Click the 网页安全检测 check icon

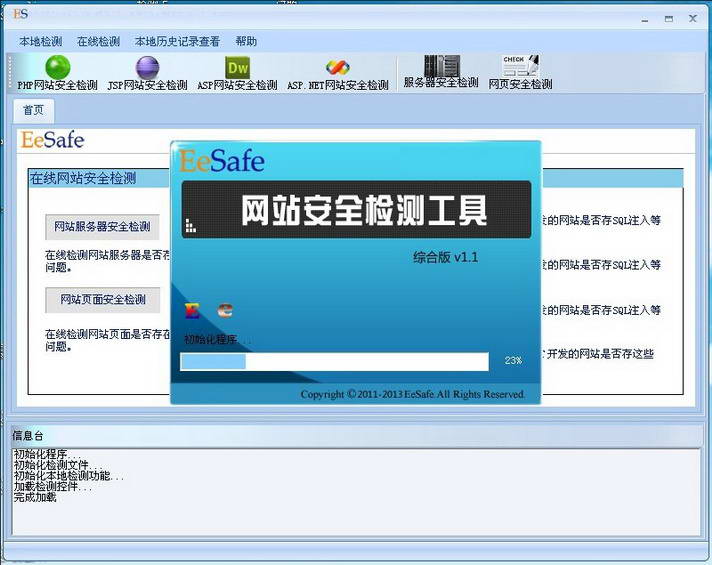pos(521,66)
